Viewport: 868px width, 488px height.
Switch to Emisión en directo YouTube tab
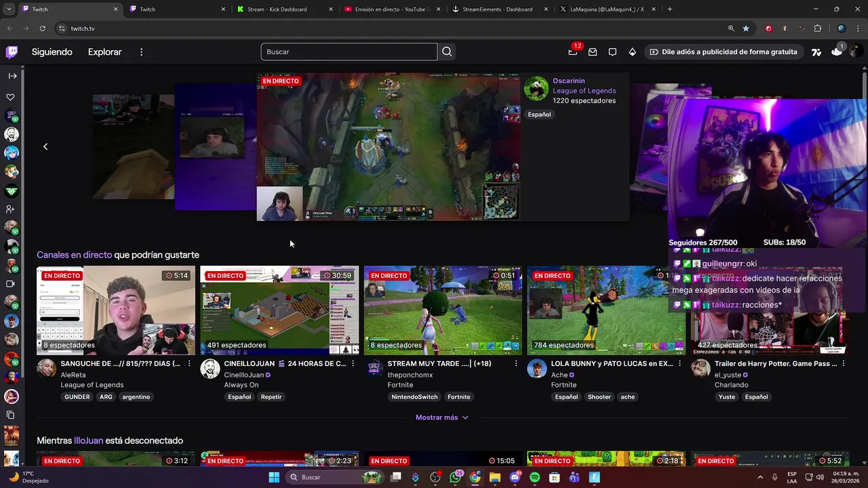pos(393,9)
